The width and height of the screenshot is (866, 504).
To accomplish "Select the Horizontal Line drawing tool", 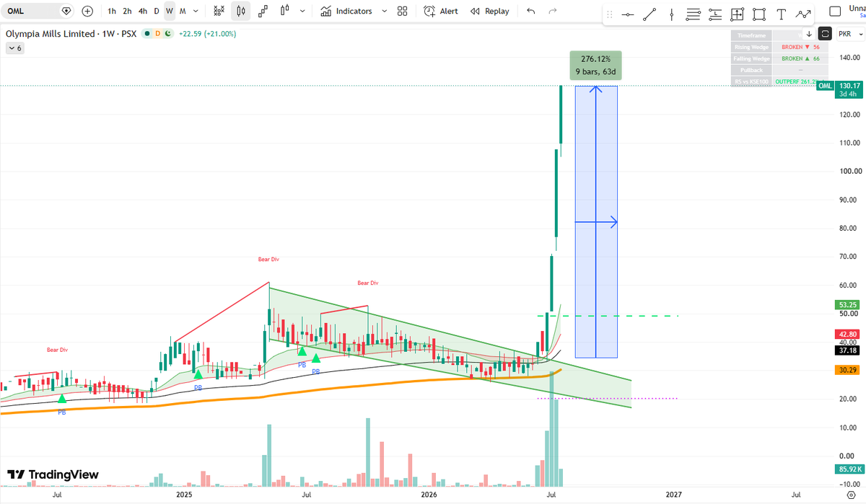I will pos(628,14).
